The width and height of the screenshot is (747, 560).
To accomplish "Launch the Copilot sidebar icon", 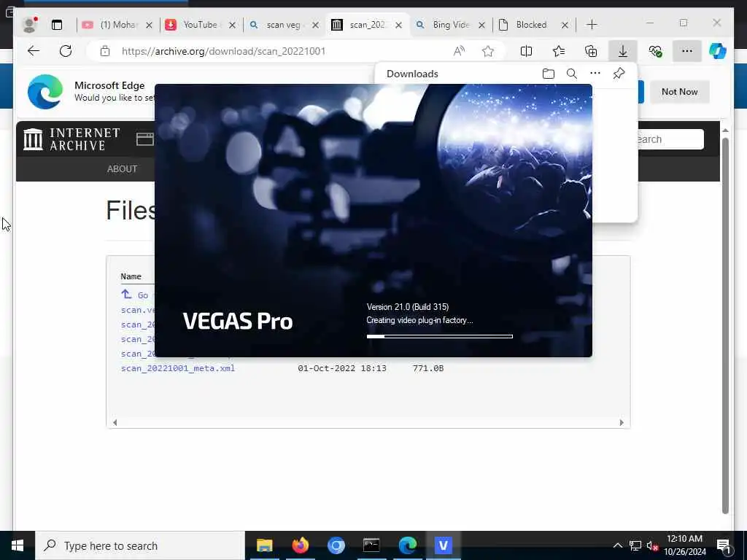I will point(718,51).
